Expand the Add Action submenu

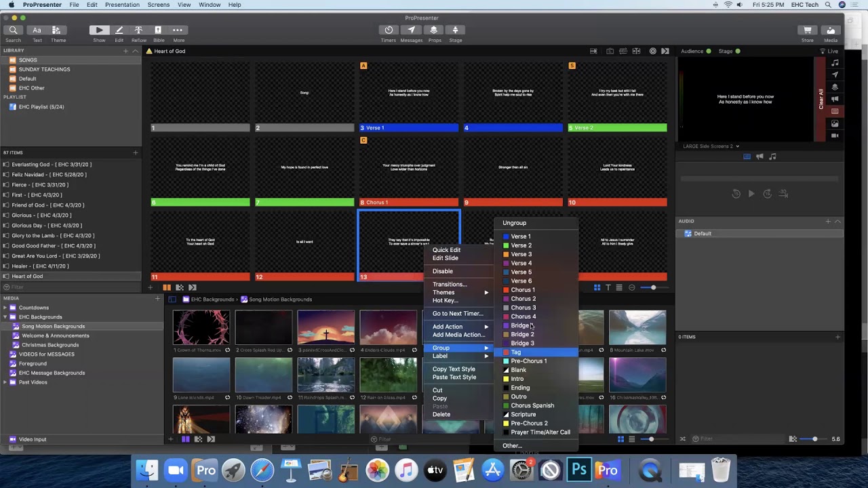460,327
